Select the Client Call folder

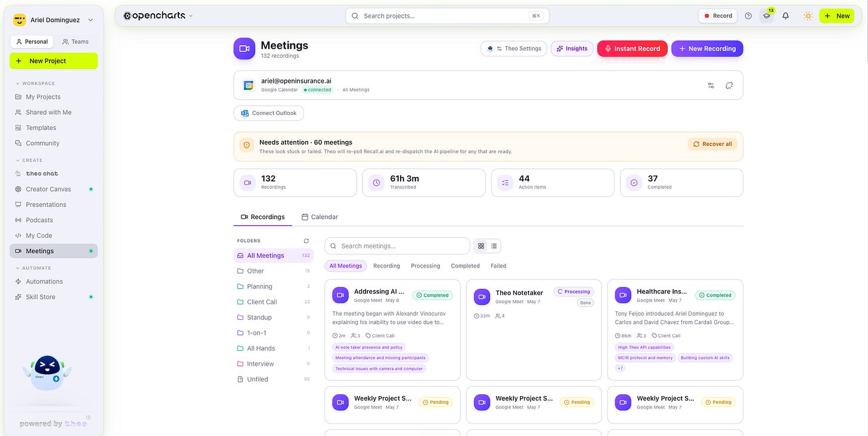pos(274,302)
